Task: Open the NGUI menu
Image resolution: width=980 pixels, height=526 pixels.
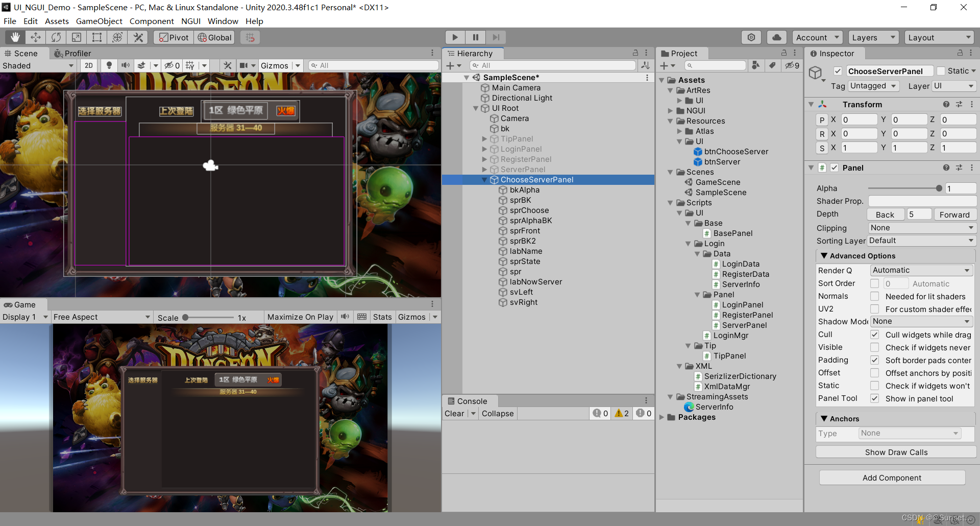Action: [x=190, y=21]
